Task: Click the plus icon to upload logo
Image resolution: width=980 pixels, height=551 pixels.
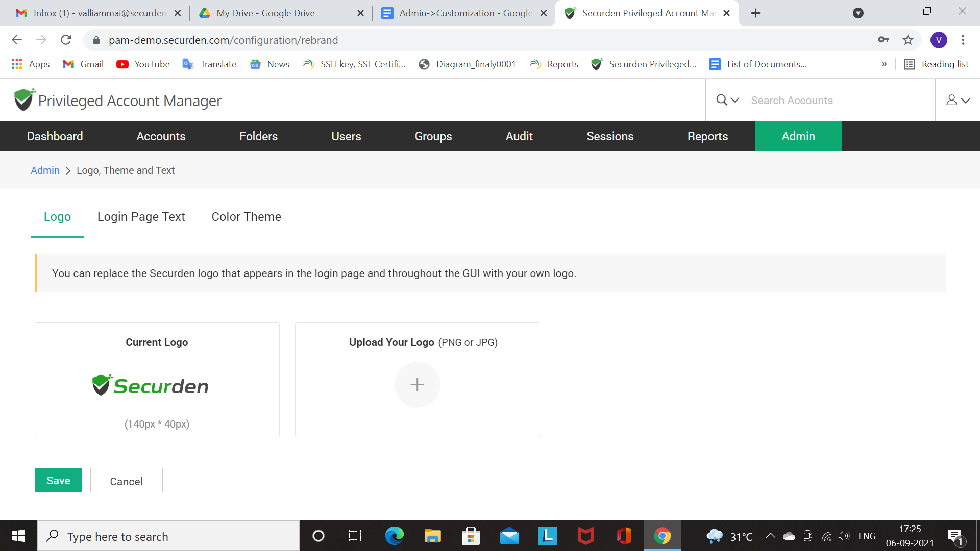Action: [x=417, y=384]
